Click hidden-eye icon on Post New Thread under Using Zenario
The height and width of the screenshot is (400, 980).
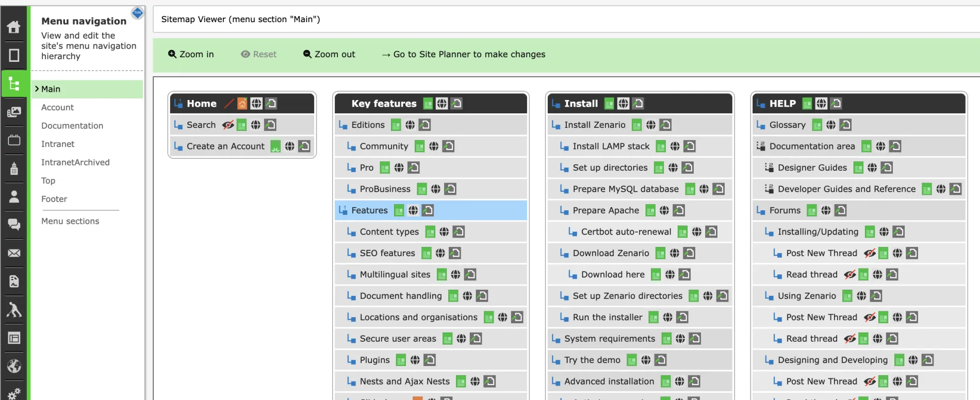870,318
